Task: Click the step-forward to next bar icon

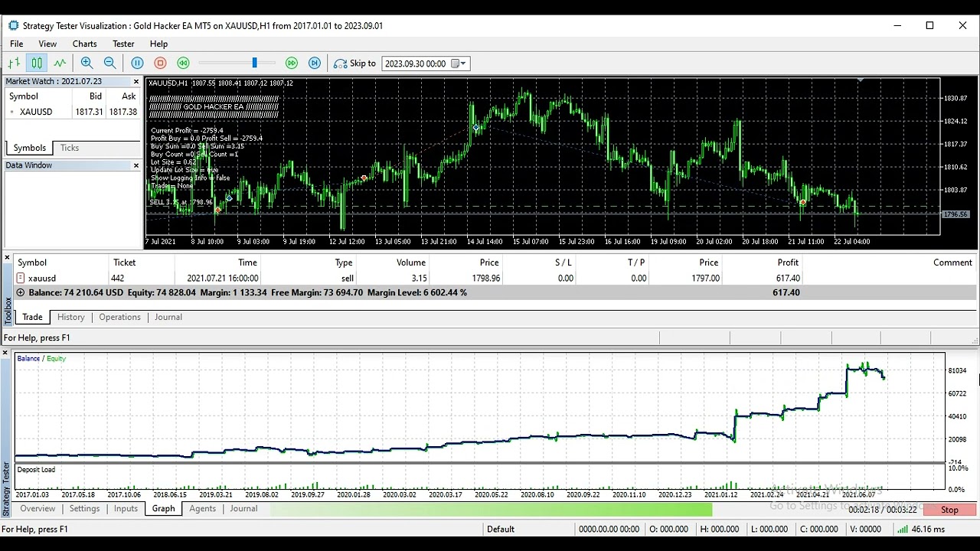Action: click(x=315, y=64)
